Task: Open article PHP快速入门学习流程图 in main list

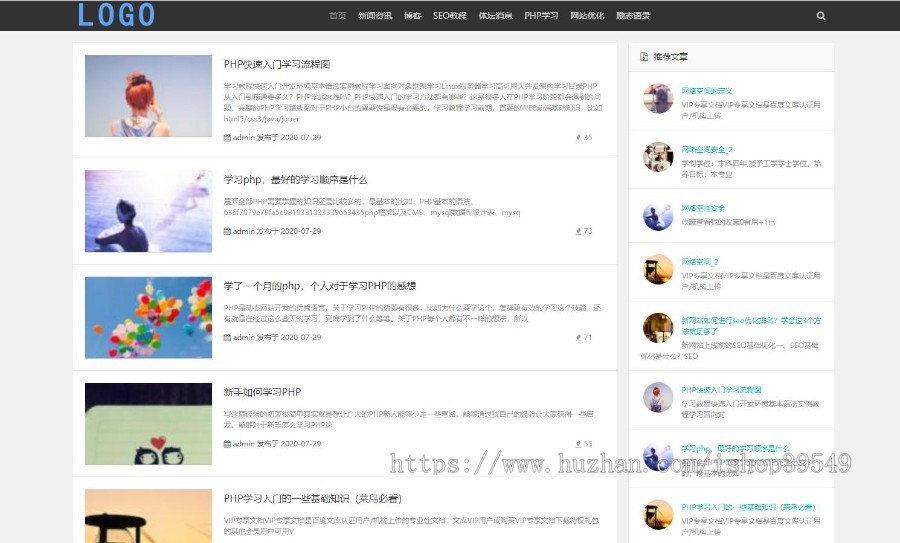Action: [x=277, y=64]
